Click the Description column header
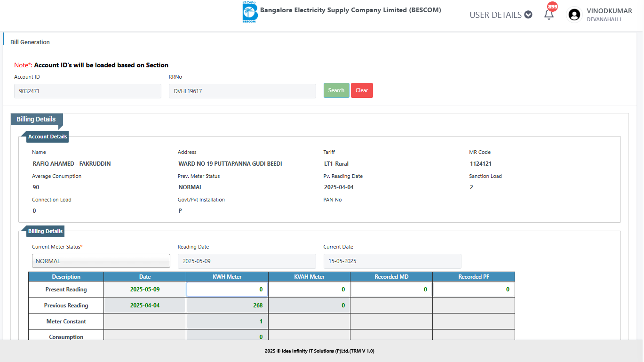 click(66, 277)
